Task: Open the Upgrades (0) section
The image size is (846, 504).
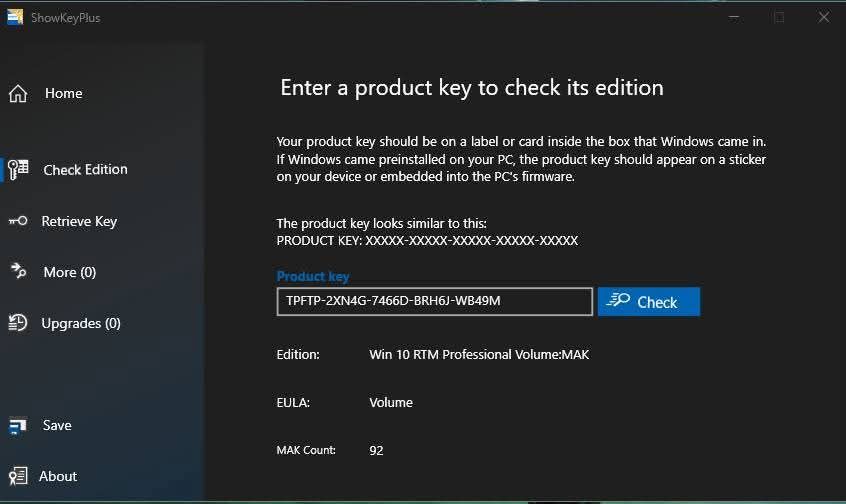Action: [81, 323]
